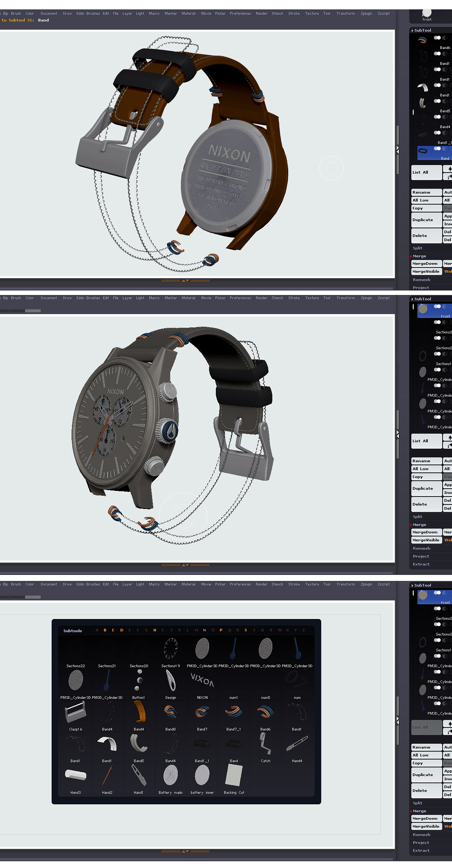Expand the Extract section in bottom screenshot
Screen dimensions: 452x868
[421, 850]
